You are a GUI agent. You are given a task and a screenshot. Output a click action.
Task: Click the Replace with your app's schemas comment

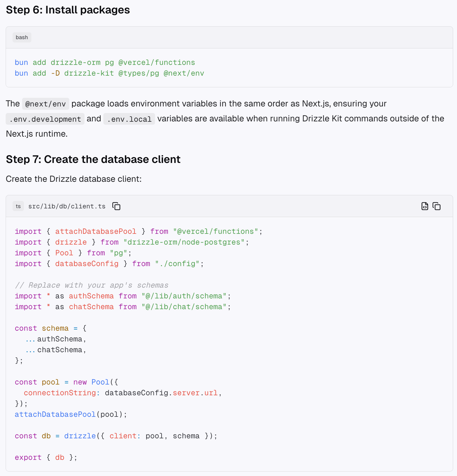tap(92, 285)
